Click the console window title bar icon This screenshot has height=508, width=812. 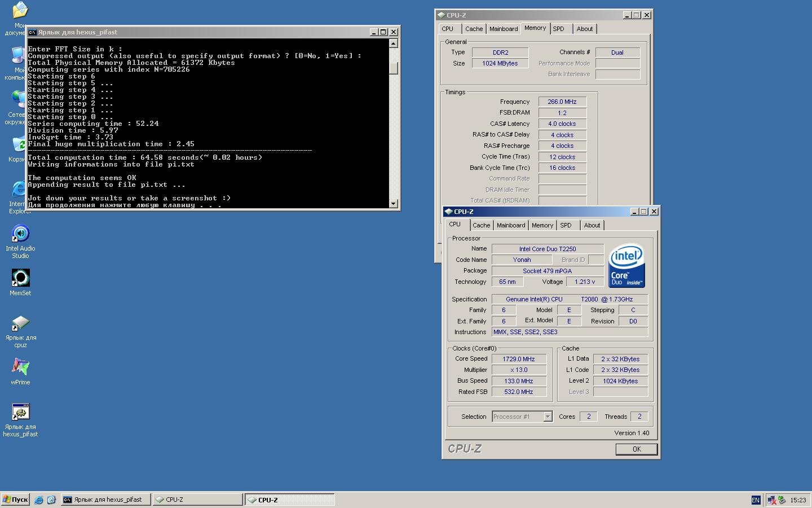[33, 32]
